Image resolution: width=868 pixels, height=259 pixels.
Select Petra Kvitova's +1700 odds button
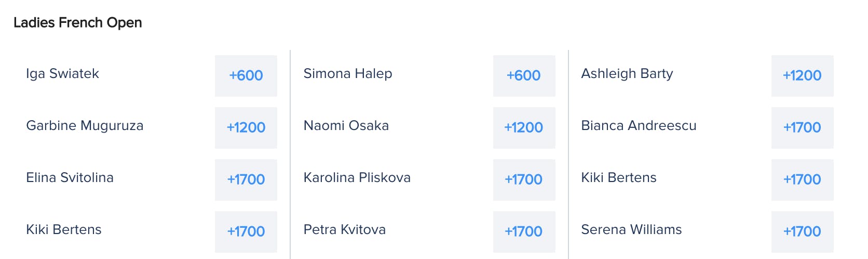click(524, 232)
